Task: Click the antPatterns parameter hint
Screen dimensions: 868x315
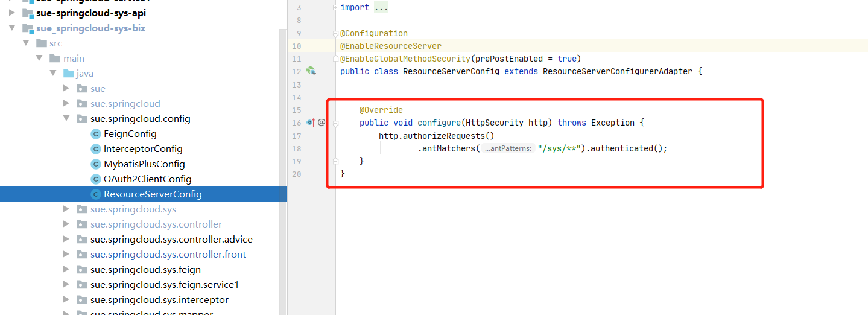Action: (x=508, y=148)
